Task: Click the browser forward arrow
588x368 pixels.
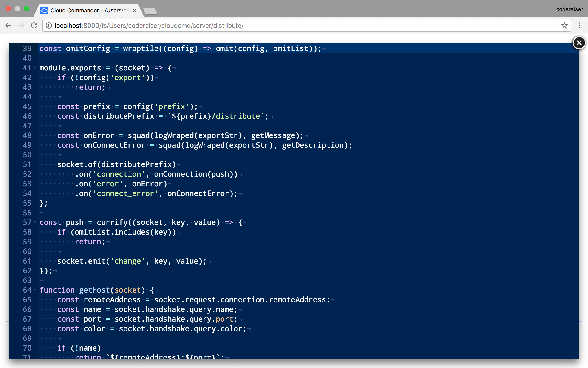Action: 21,25
